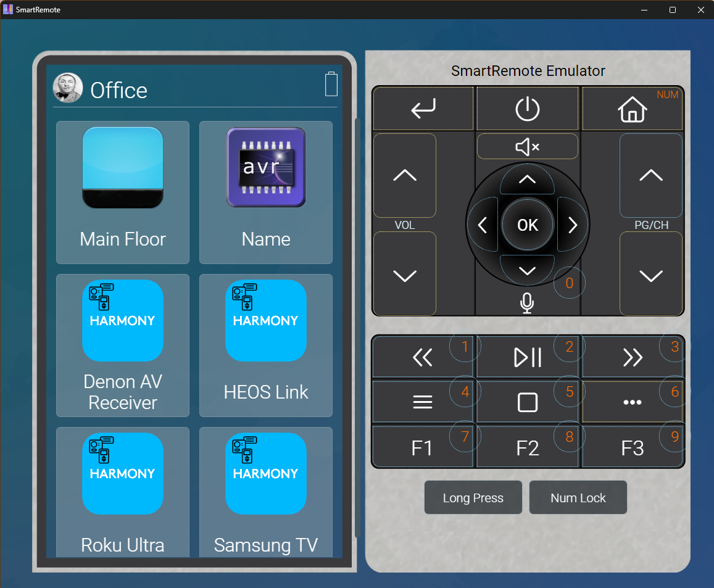The image size is (714, 588).
Task: Raise volume with VOL up arrow
Action: click(x=405, y=175)
